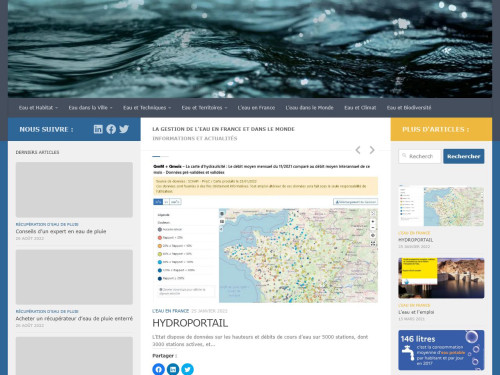Screen dimensions: 500x375
Task: Click the large hydraulicity map image
Action: tap(265, 232)
